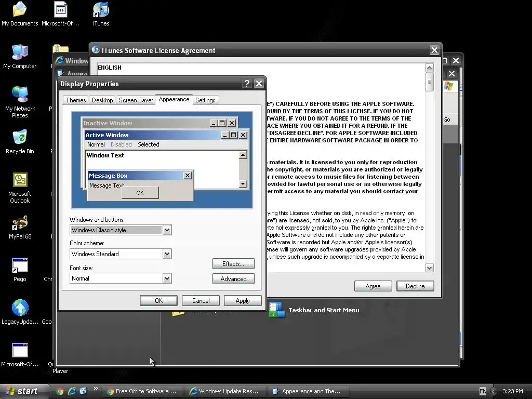
Task: Open the Recycle Bin icon
Action: (x=20, y=142)
